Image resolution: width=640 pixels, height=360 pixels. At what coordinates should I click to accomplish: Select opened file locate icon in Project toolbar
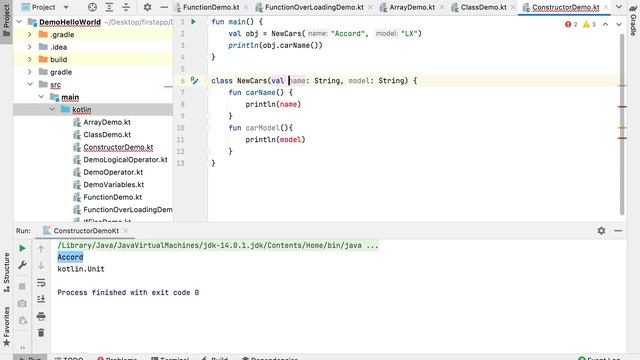coord(92,7)
